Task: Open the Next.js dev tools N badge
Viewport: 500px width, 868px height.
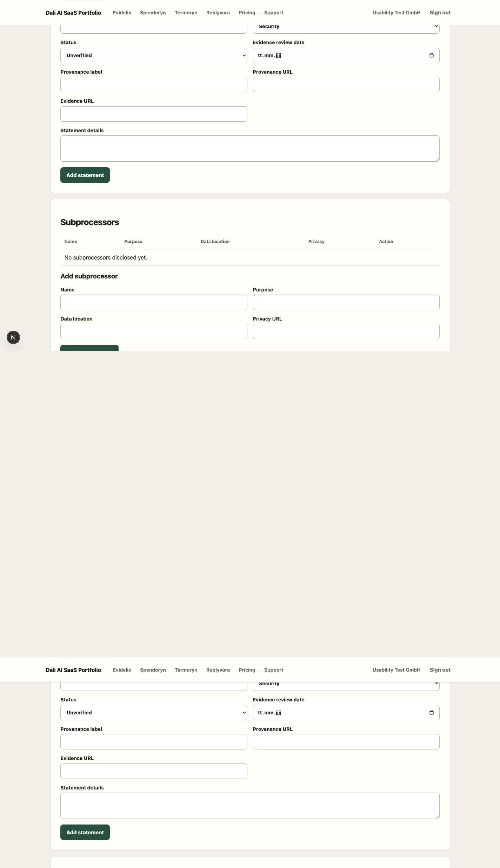Action: click(13, 337)
